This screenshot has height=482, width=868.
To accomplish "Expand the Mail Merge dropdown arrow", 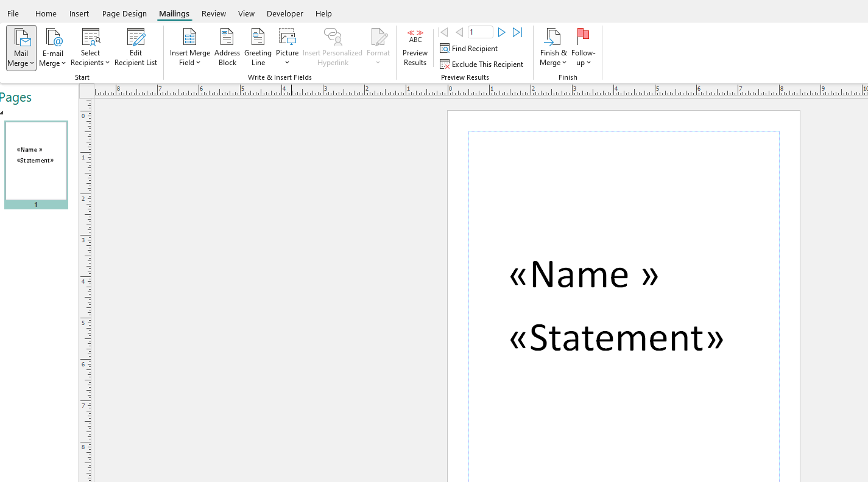I will (32, 63).
